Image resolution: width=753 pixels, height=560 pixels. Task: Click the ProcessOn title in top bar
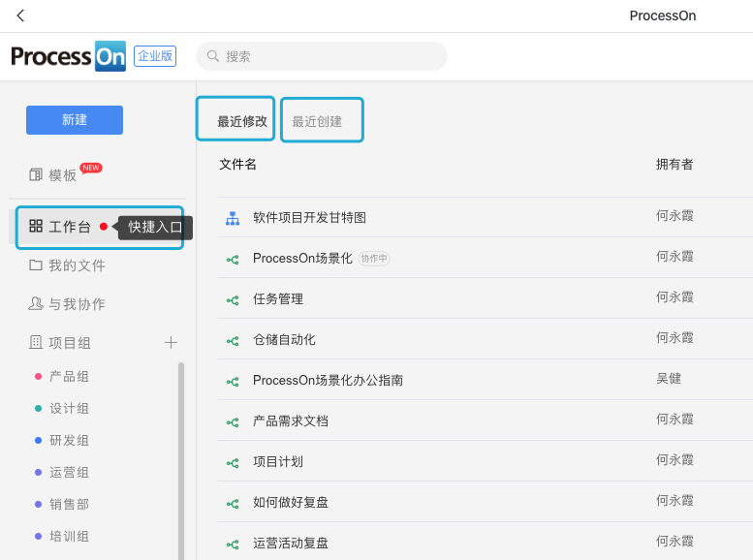[663, 16]
